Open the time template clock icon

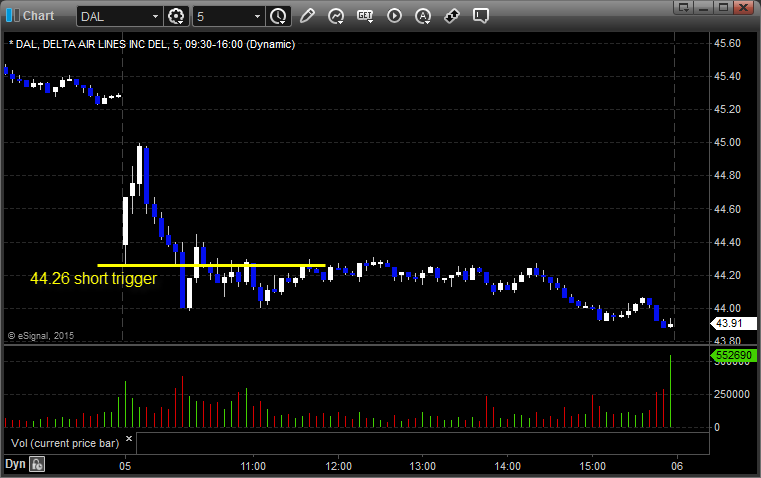[x=278, y=16]
